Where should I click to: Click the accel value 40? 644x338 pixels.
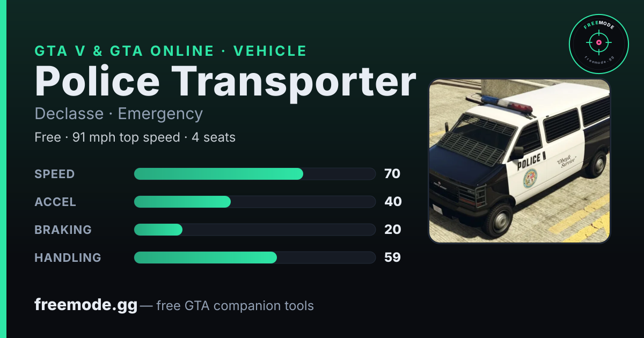pos(393,202)
